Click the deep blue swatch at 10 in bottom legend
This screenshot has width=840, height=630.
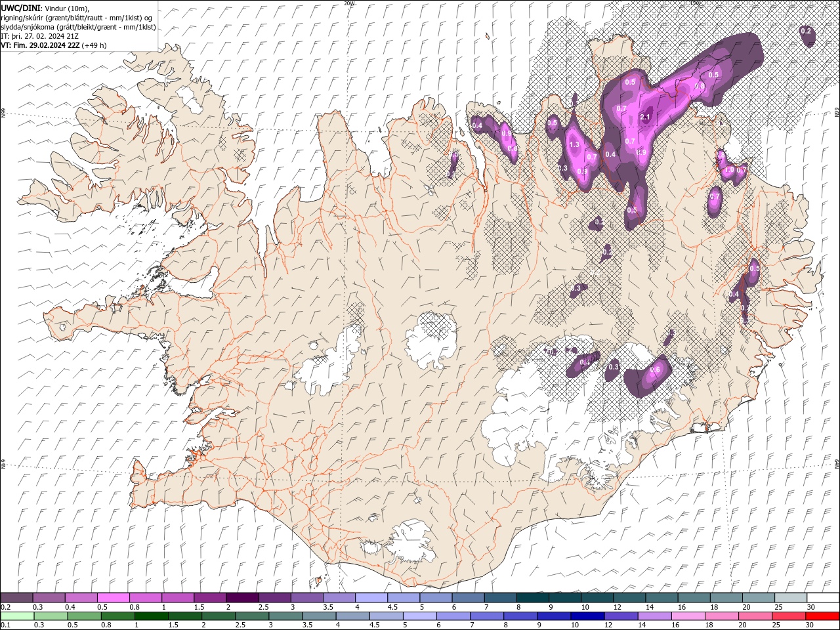coord(587,616)
